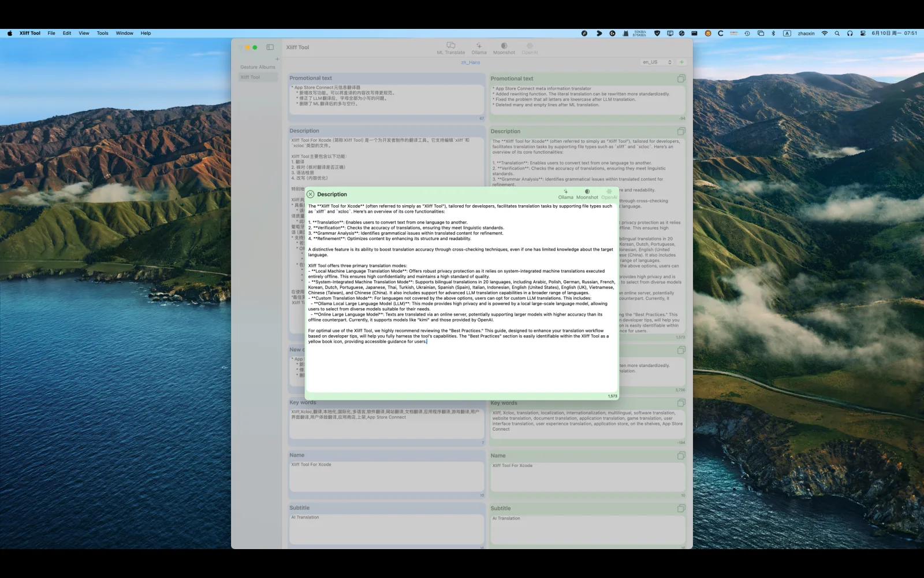Screen dimensions: 924x578
Task: Click the right Subtitle field 'AI Translation'
Action: pyautogui.click(x=588, y=530)
